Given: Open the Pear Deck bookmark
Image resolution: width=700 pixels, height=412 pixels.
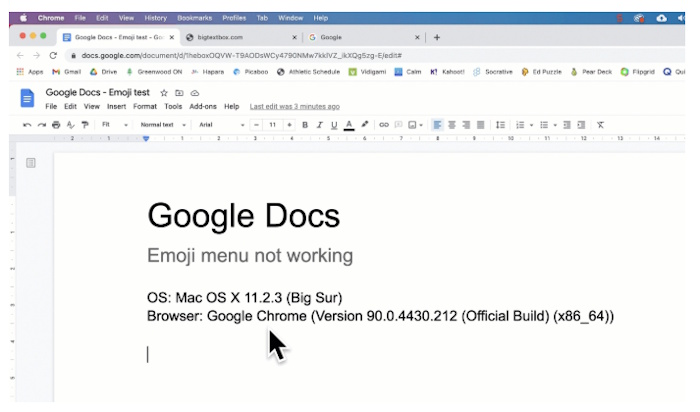Looking at the screenshot, I should point(591,72).
